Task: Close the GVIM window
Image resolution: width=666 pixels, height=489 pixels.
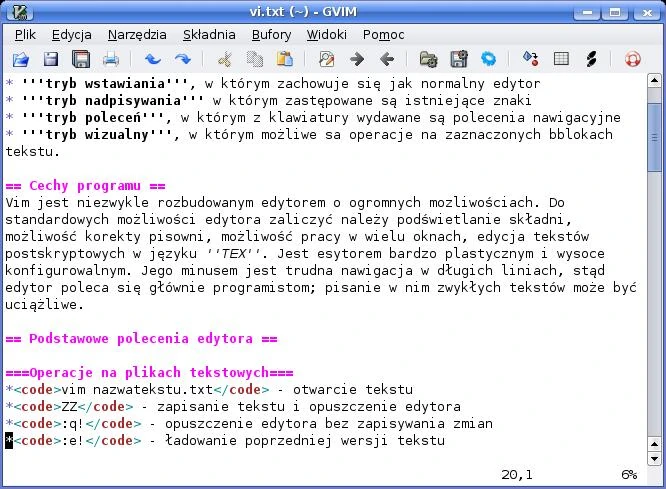Action: 646,13
